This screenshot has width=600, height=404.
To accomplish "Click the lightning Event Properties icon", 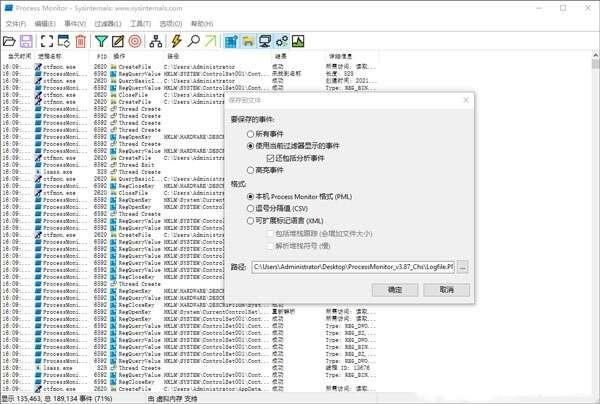I will click(x=176, y=41).
